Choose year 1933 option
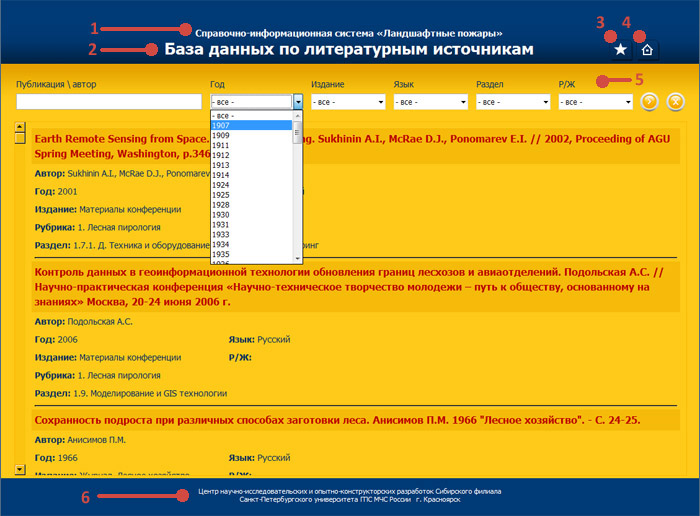The image size is (700, 516). point(251,234)
